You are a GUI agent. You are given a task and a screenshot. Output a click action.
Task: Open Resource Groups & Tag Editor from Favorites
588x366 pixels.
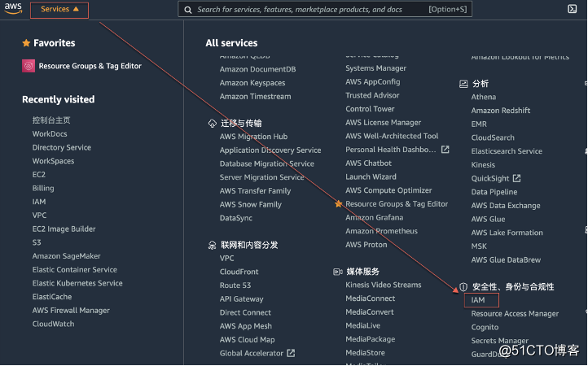click(90, 66)
